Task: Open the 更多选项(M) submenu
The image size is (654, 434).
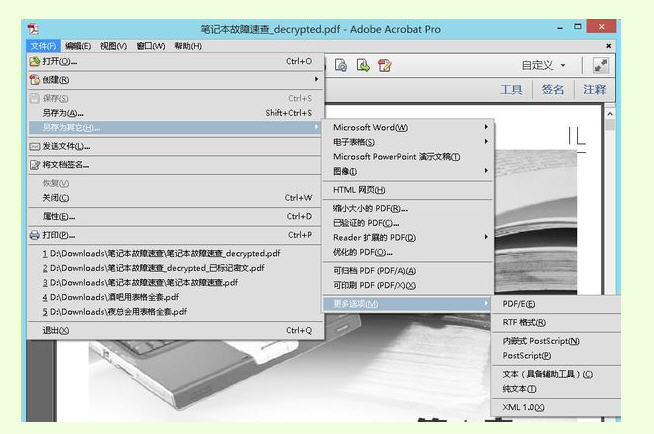Action: click(407, 304)
